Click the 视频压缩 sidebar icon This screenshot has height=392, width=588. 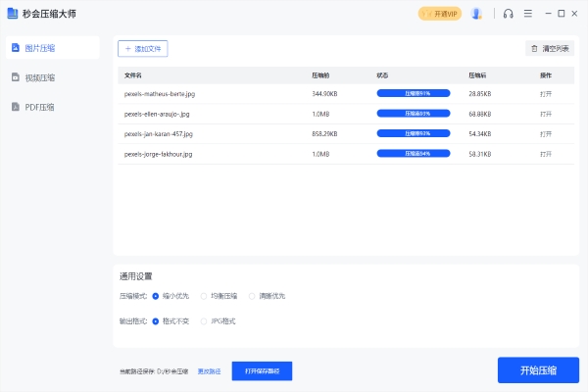[15, 76]
